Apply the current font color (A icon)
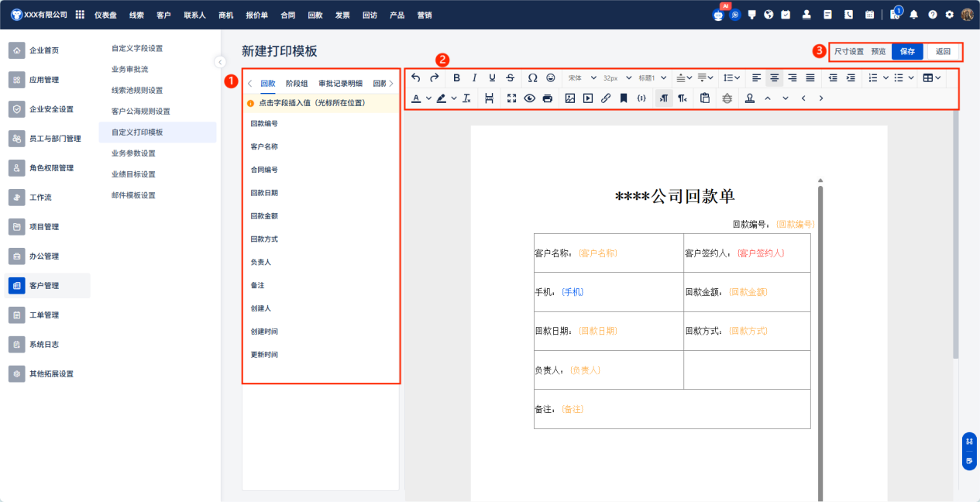Viewport: 980px width, 502px height. [417, 98]
